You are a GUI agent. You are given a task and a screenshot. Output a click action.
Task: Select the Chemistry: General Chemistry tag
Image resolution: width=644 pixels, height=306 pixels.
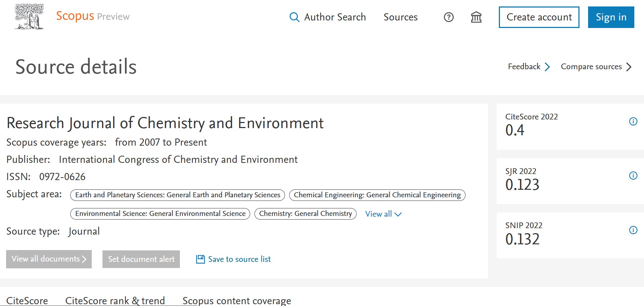(x=305, y=214)
